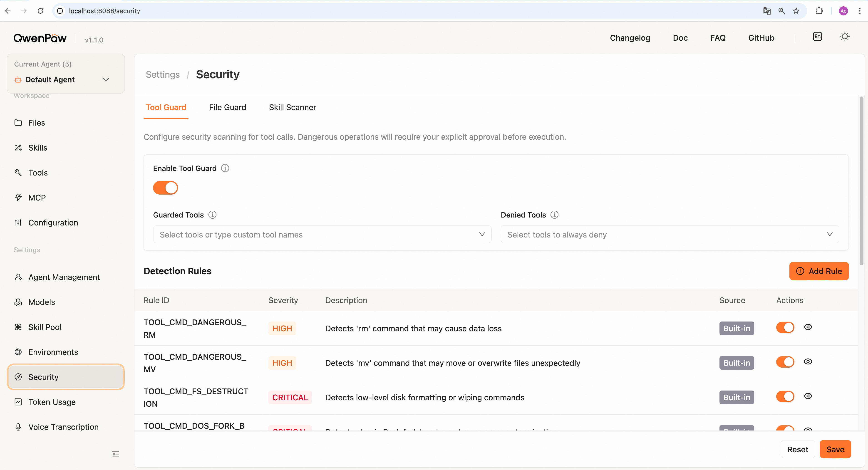Open the Guarded Tools dropdown

click(322, 235)
